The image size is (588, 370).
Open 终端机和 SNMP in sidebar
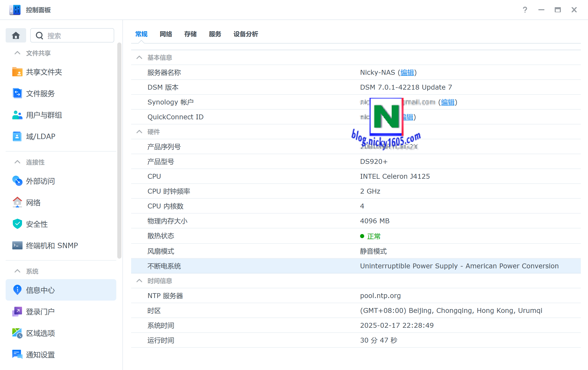click(52, 246)
